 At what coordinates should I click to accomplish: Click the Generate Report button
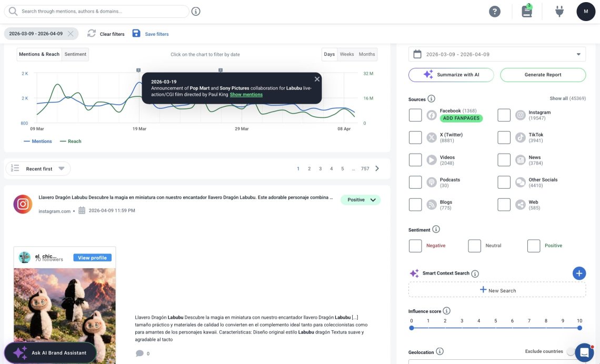point(543,75)
